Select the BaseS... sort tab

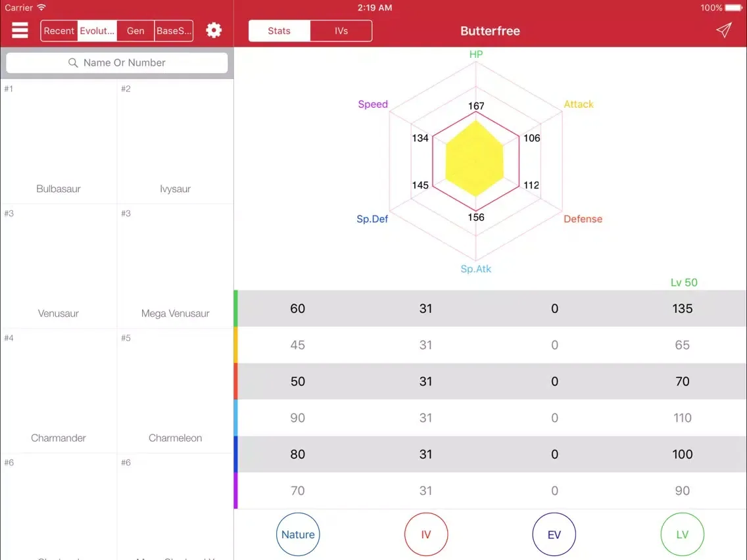pos(174,31)
